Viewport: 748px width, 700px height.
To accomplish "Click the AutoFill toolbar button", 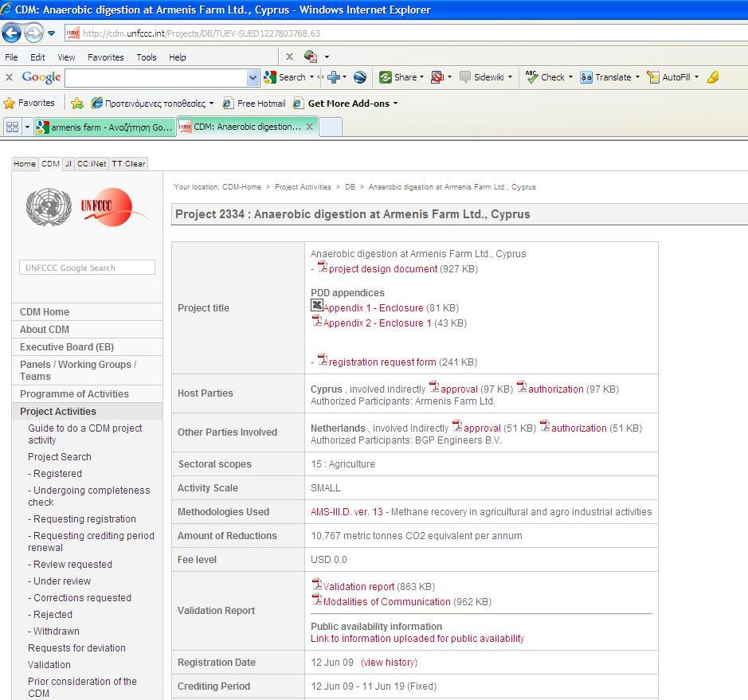I will point(669,77).
